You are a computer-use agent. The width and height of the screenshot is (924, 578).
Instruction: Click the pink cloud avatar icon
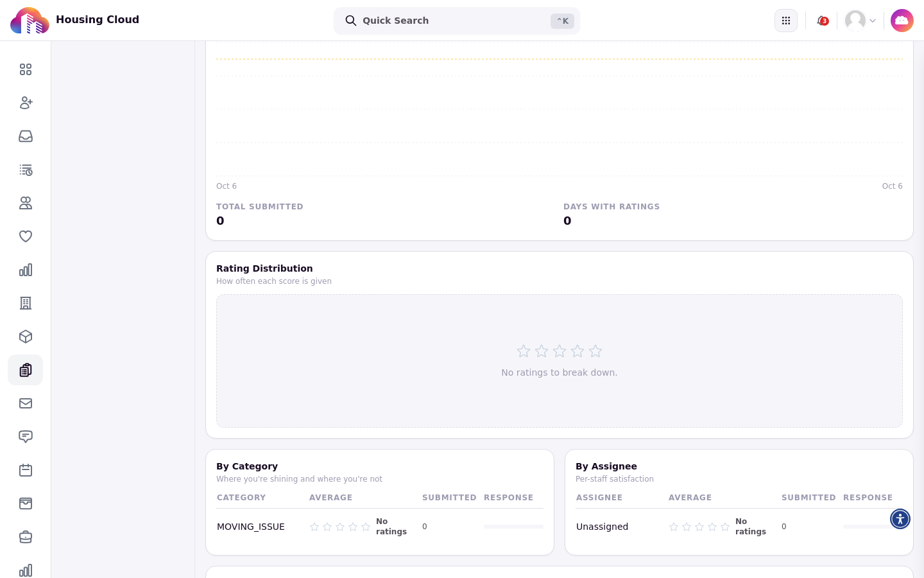(902, 21)
